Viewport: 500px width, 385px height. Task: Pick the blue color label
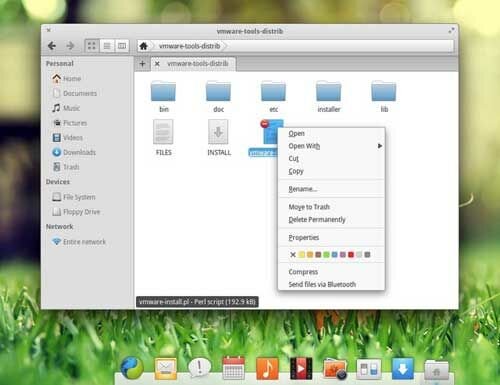point(334,255)
